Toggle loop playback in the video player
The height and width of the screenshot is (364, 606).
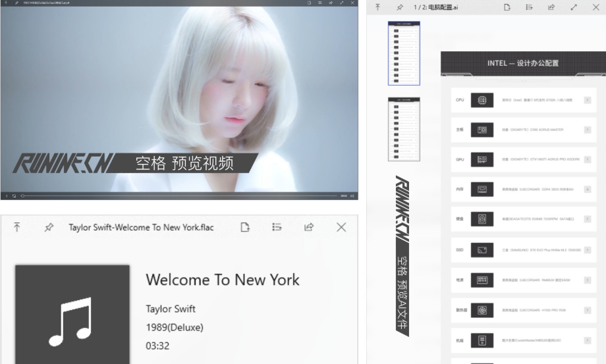[x=14, y=195]
